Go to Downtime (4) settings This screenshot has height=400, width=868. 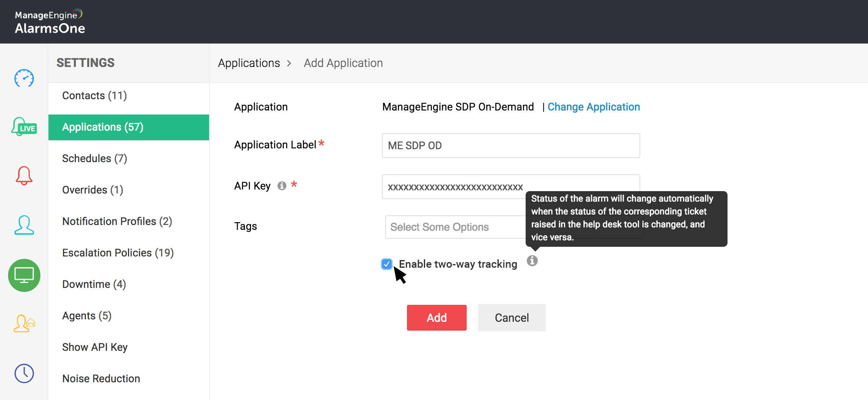pos(129,284)
